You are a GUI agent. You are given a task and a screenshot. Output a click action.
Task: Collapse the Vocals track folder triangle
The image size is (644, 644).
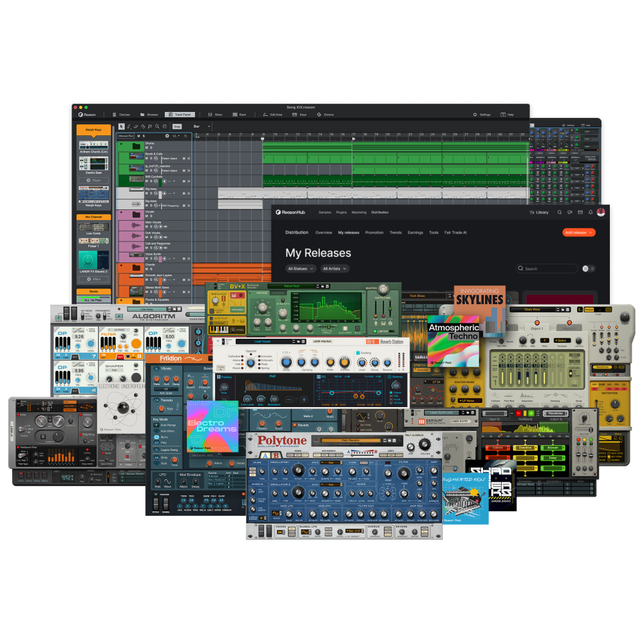click(x=121, y=213)
